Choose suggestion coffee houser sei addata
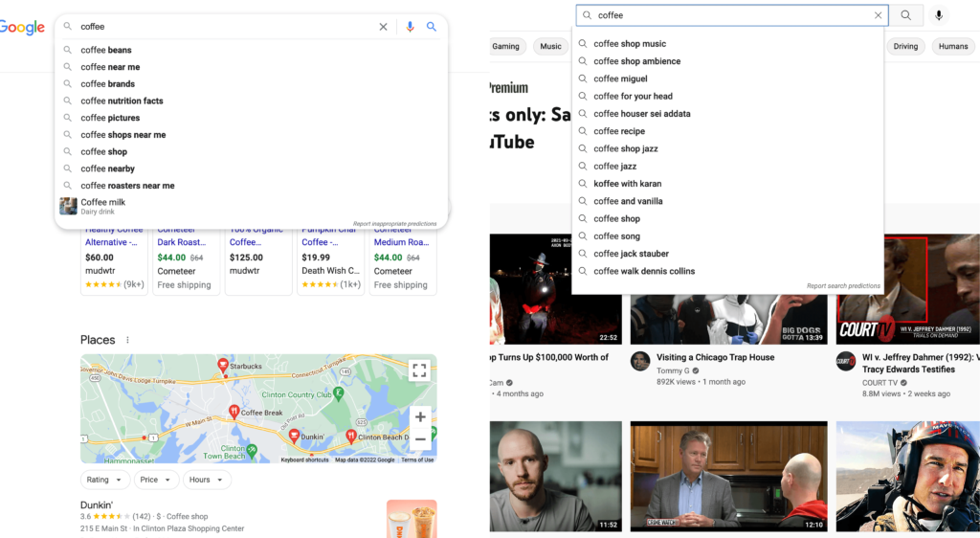 pyautogui.click(x=728, y=114)
